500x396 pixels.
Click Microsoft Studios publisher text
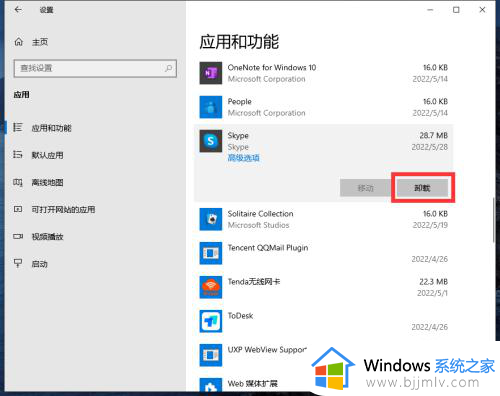click(x=258, y=225)
